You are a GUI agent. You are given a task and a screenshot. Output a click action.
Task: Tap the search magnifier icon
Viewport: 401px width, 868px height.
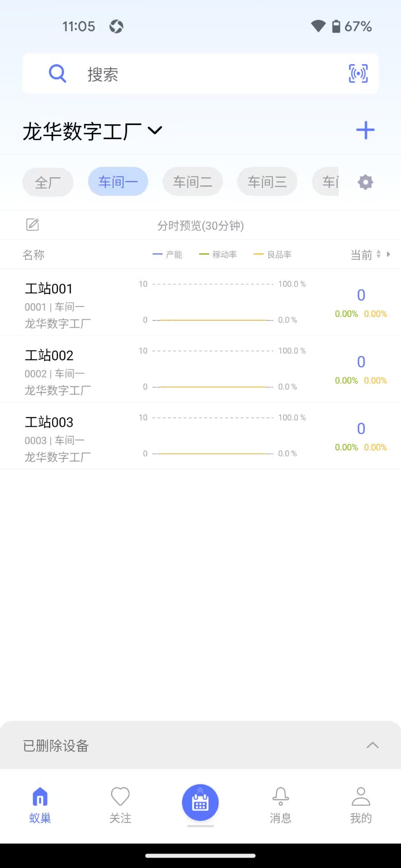coord(57,73)
